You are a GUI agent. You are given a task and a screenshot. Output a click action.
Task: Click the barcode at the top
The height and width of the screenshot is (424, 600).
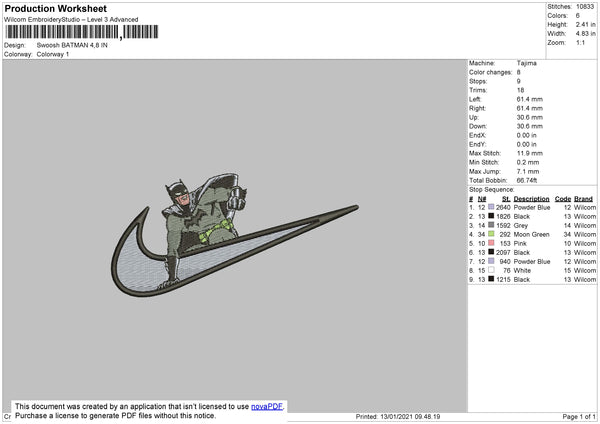tap(82, 32)
